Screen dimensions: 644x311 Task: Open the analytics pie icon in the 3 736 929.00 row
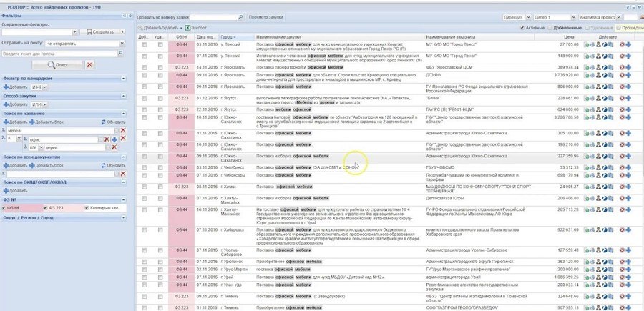605,76
